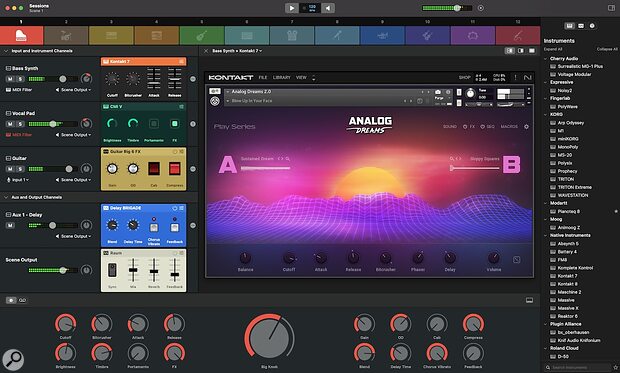Viewport: 620px width, 373px height.
Task: Solo the Vocal Pad channel
Action: pyautogui.click(x=20, y=124)
